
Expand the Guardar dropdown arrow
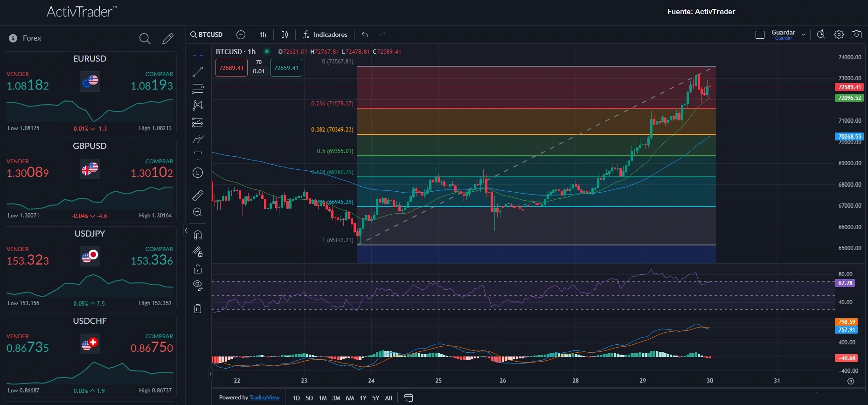[x=804, y=35]
